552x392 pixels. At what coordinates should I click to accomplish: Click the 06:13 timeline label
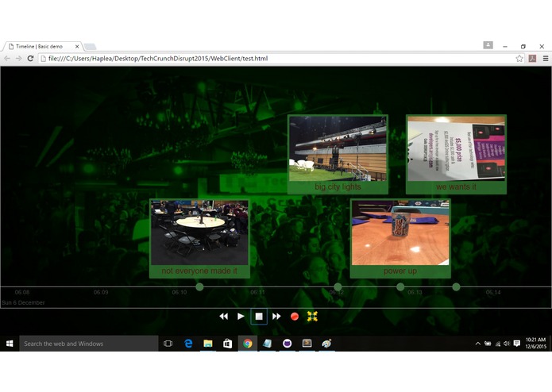(415, 292)
